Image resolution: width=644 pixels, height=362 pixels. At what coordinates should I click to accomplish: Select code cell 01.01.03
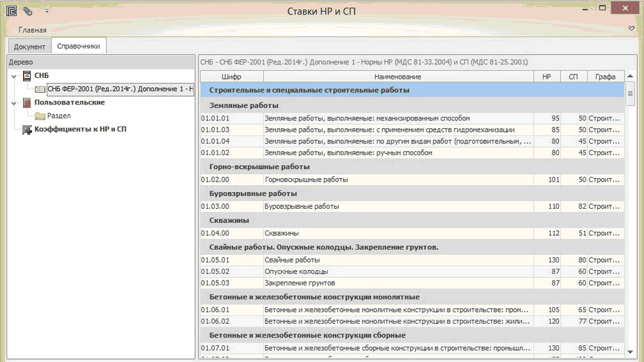[x=231, y=129]
